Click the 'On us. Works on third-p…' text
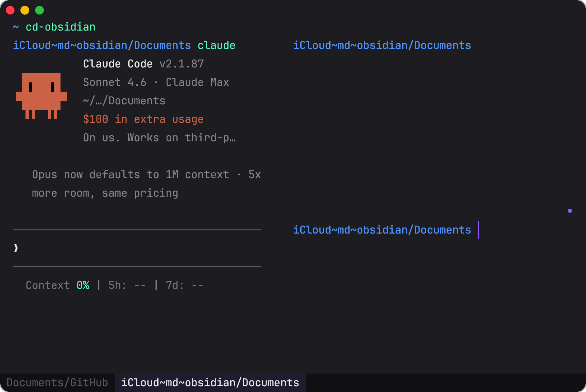Screen dimensions: 586x392 [159, 138]
